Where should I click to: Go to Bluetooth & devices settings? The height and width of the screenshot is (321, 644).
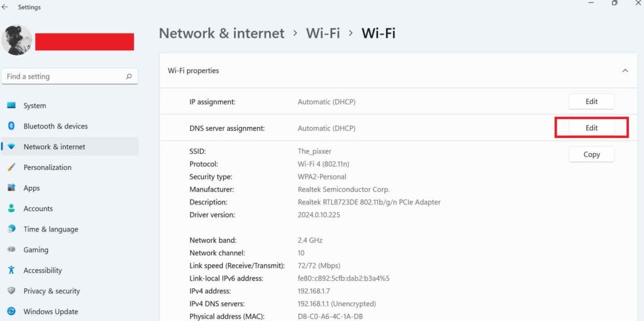point(55,126)
